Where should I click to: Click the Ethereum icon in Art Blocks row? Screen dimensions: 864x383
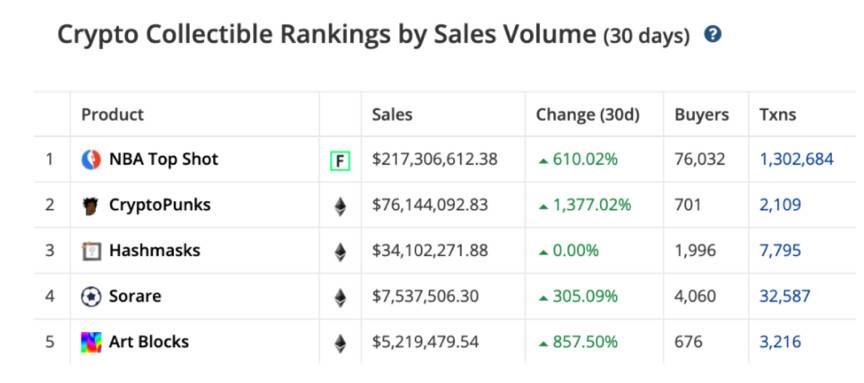[x=341, y=344]
